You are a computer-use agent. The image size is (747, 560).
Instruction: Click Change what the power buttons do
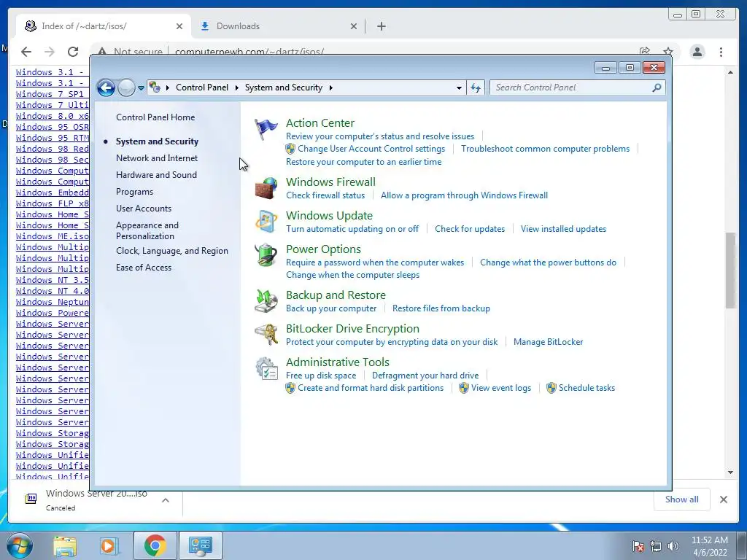click(x=548, y=262)
